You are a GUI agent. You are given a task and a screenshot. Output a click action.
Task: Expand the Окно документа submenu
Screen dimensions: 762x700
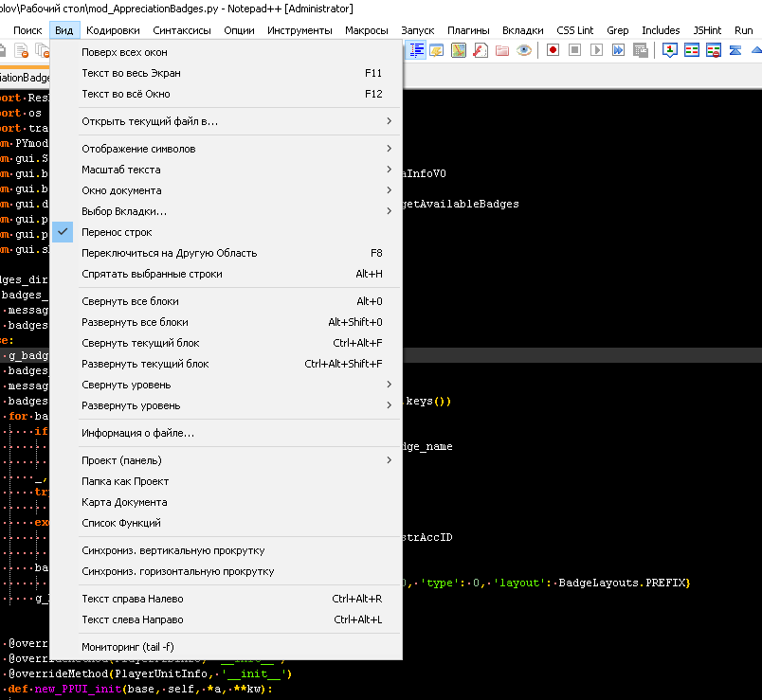click(226, 190)
